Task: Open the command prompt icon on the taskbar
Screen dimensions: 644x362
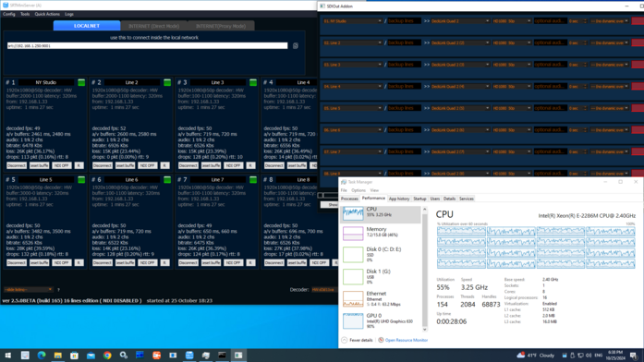Action: [222, 356]
